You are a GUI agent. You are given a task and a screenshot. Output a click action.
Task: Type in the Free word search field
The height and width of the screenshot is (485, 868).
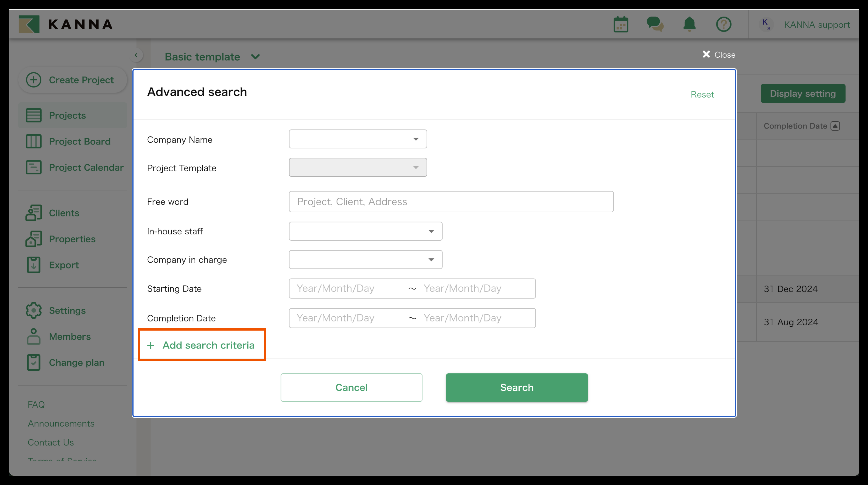pyautogui.click(x=451, y=201)
